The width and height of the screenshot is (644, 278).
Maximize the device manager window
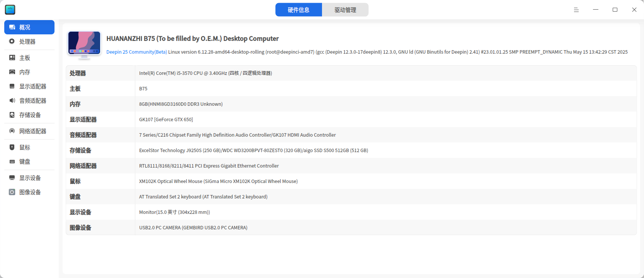click(615, 10)
